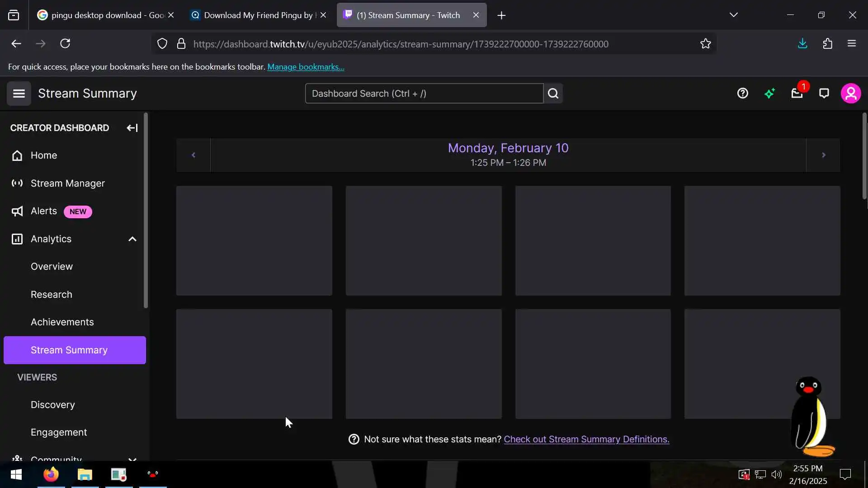
Task: Toggle the hamburger navigation menu button
Action: click(x=19, y=94)
